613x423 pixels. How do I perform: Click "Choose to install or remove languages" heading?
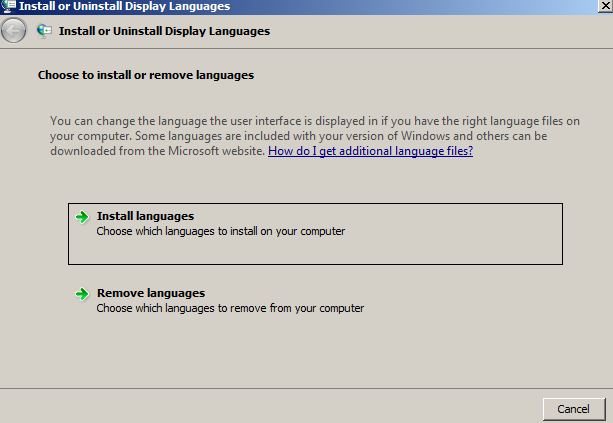point(146,75)
